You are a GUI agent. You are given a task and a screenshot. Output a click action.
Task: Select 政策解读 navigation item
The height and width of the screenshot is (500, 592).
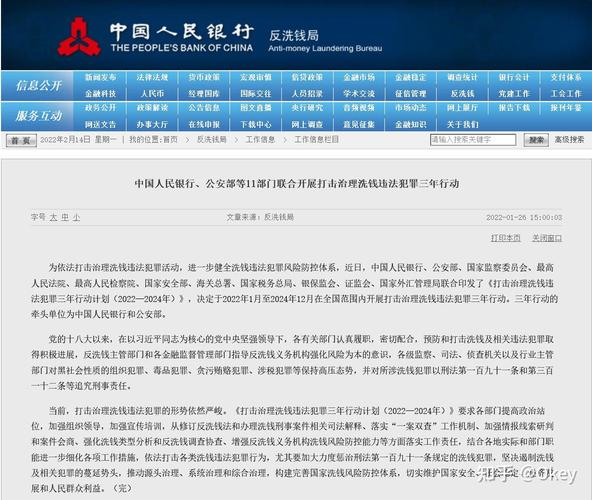(152, 108)
